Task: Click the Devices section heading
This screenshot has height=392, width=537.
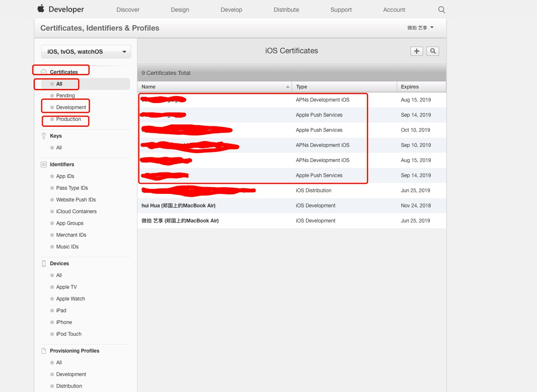Action: coord(59,264)
